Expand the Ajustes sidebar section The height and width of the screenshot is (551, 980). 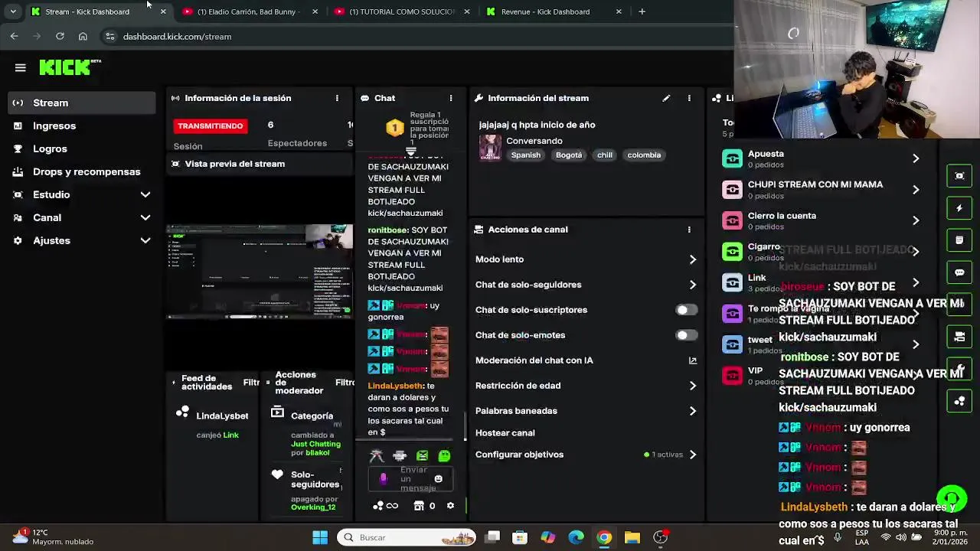[145, 240]
